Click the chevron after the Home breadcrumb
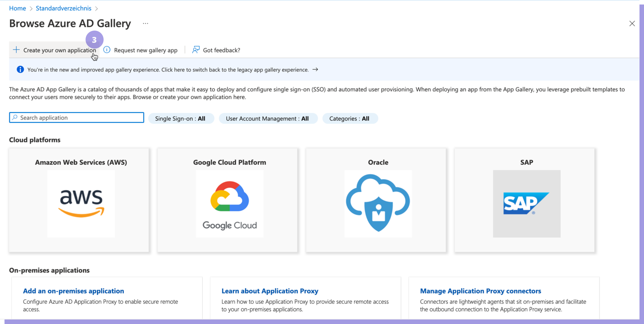The width and height of the screenshot is (644, 324). tap(31, 9)
